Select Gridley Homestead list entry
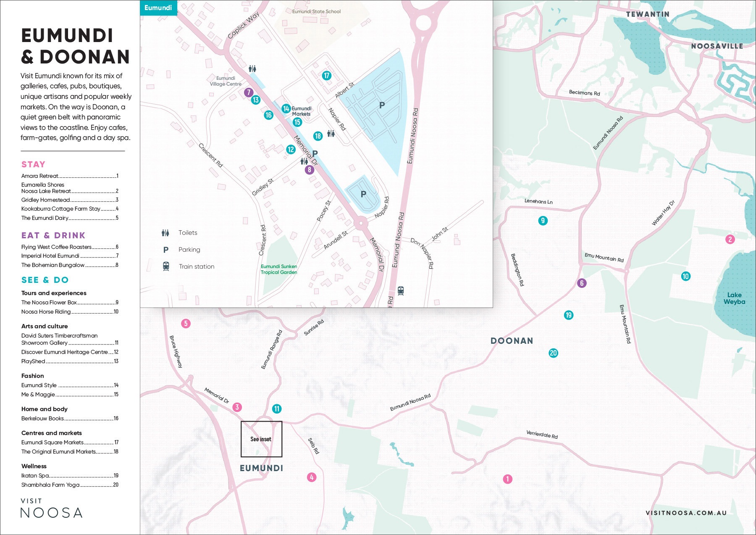The height and width of the screenshot is (535, 756). coord(70,200)
